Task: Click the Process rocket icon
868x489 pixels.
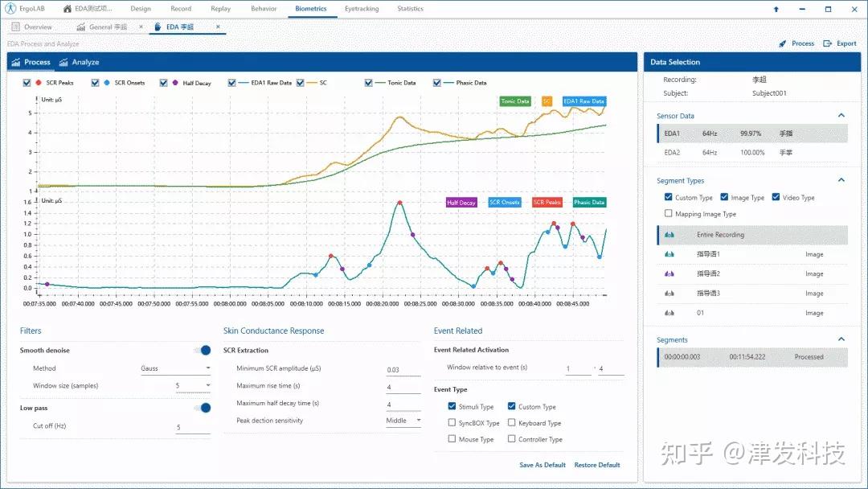Action: click(x=782, y=43)
